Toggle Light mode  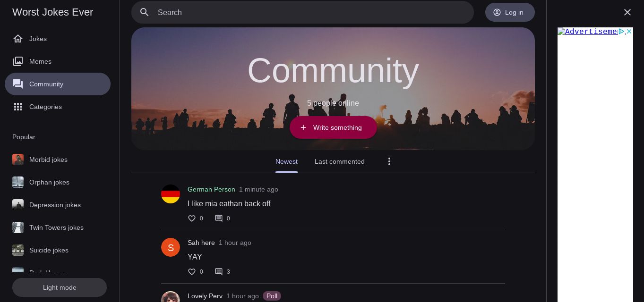tap(60, 287)
